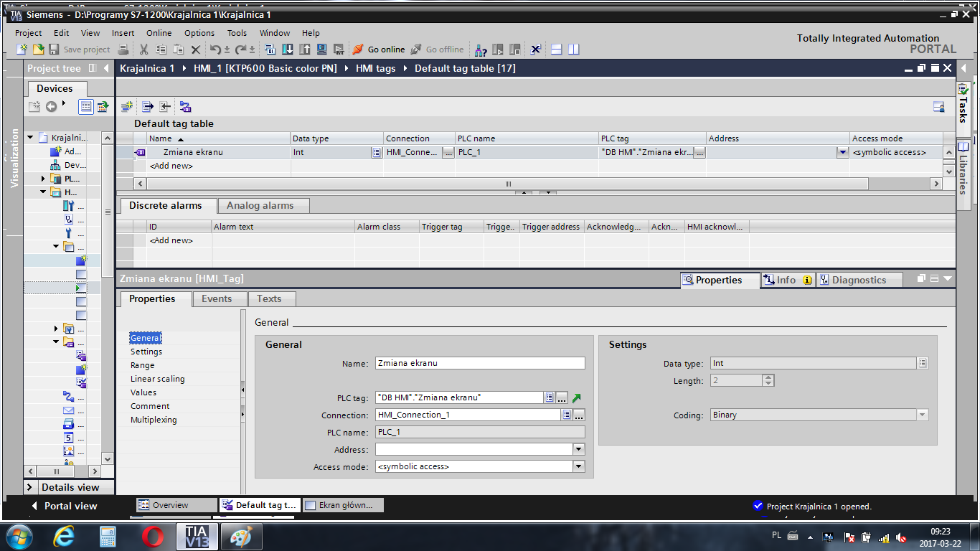Collapse the Krajalnica project tree node
The height and width of the screenshot is (551, 980).
coord(30,138)
